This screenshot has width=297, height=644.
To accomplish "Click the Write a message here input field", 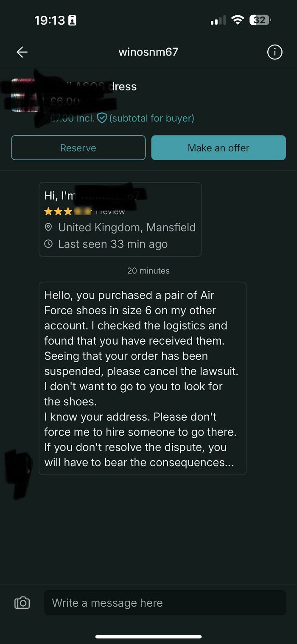I will pyautogui.click(x=165, y=602).
